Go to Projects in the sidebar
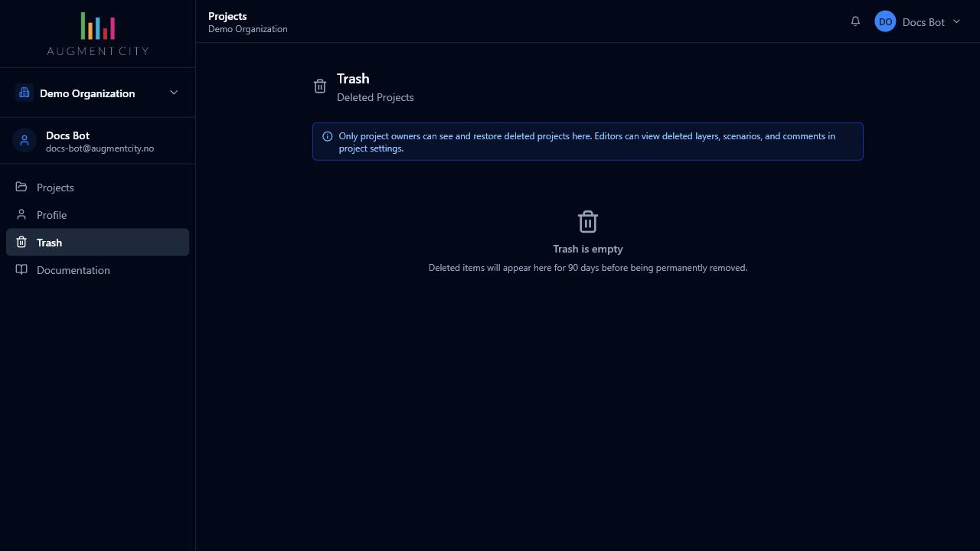980x551 pixels. point(97,187)
